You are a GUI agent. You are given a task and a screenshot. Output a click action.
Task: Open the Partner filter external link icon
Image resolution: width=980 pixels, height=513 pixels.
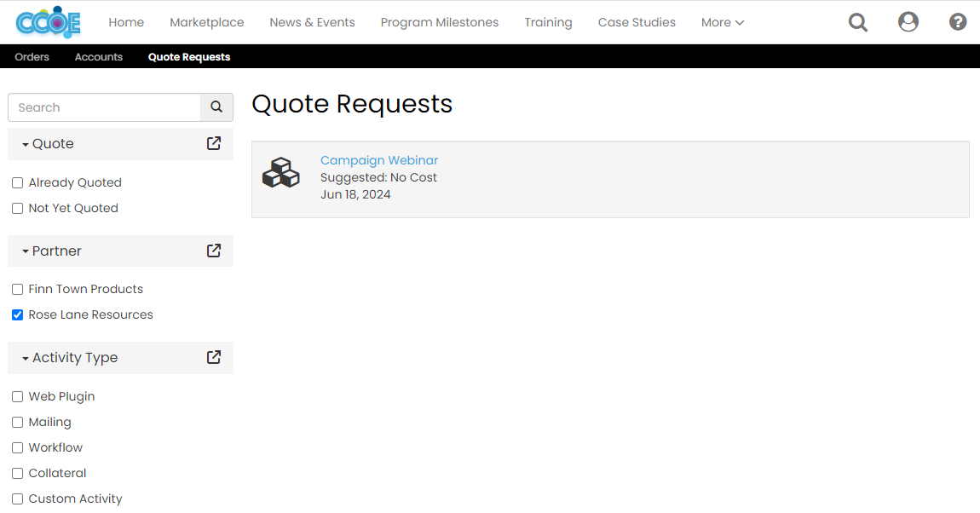click(x=213, y=251)
